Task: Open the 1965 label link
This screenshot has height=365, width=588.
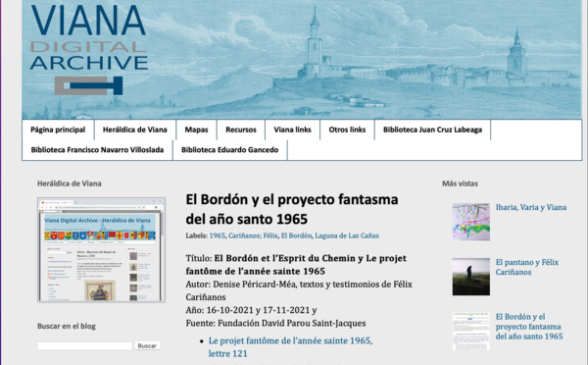Action: click(x=218, y=235)
